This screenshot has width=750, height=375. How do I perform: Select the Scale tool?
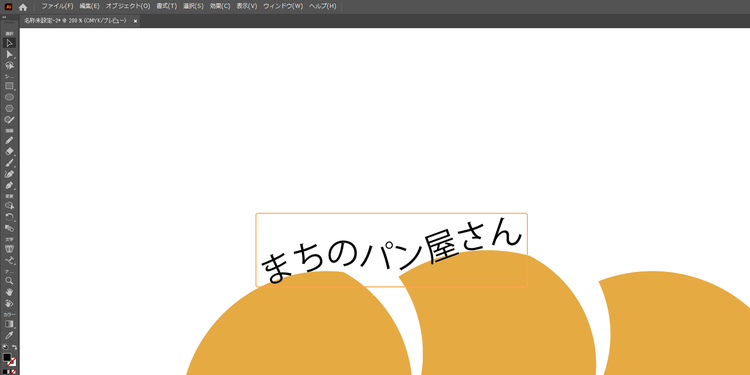point(9,228)
